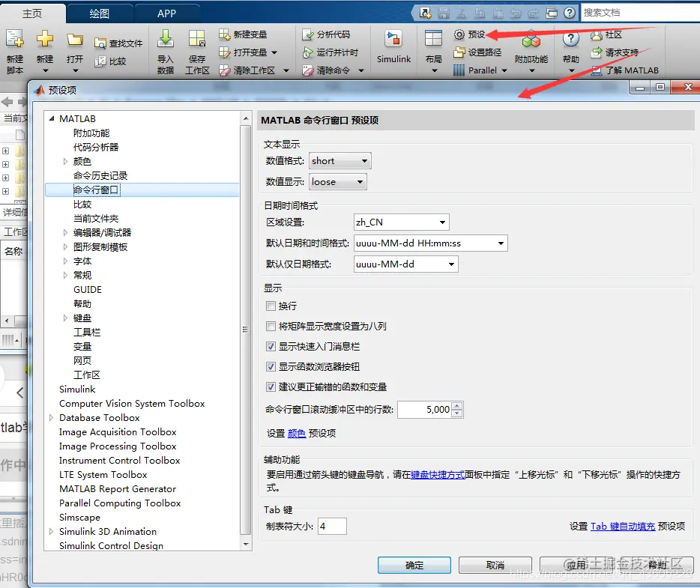Image resolution: width=700 pixels, height=588 pixels.
Task: Click the yellow plus New (新建) icon
Action: pyautogui.click(x=45, y=39)
